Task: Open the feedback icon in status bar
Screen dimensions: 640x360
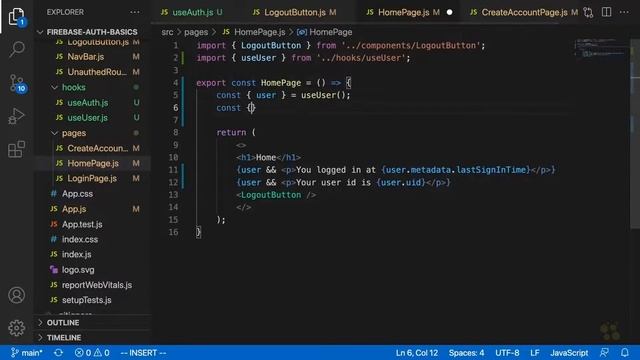Action: click(x=604, y=353)
